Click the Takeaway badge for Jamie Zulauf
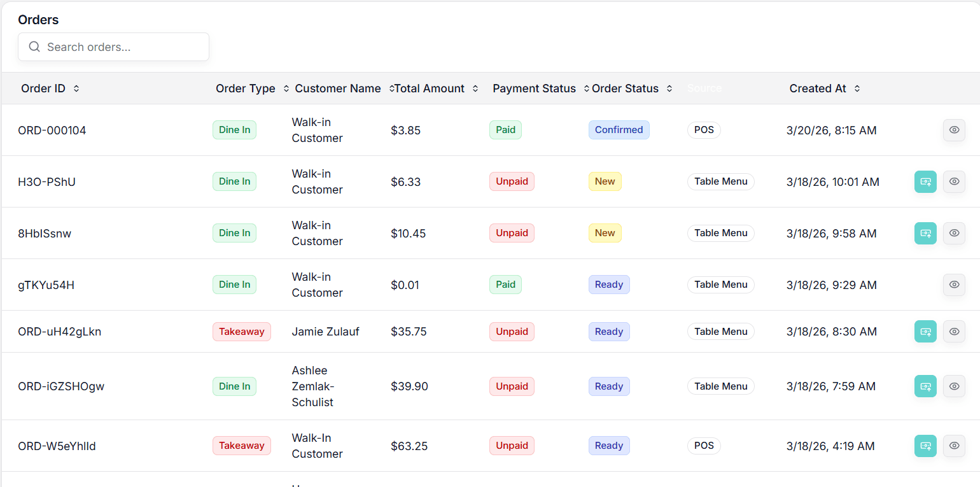The height and width of the screenshot is (487, 980). pyautogui.click(x=241, y=332)
